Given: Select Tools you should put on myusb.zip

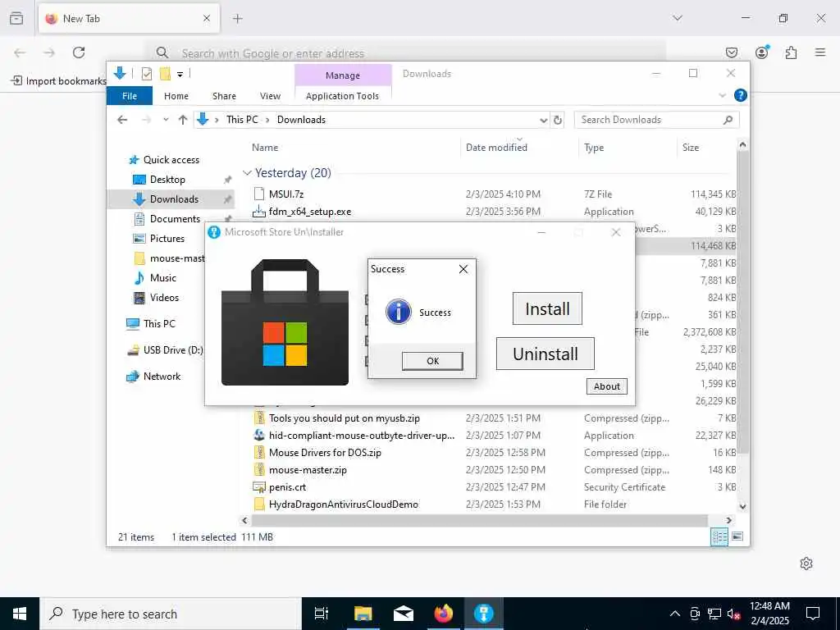Looking at the screenshot, I should (344, 418).
